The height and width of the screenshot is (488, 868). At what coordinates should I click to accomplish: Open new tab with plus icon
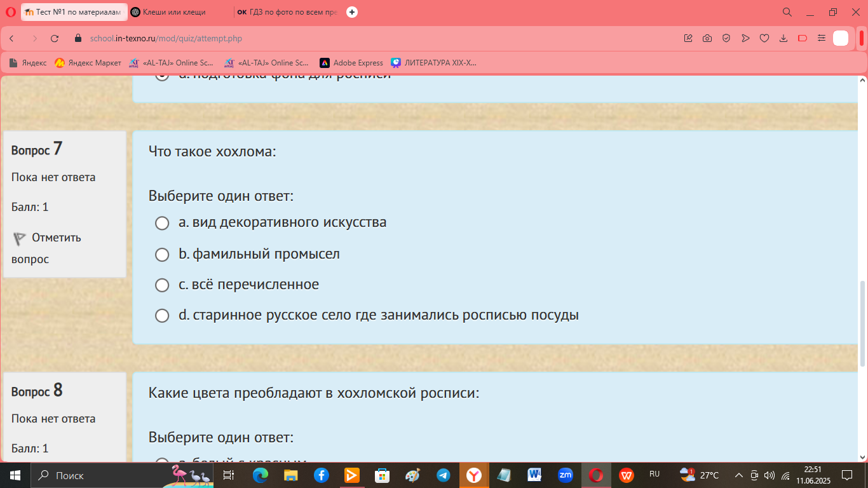point(352,12)
